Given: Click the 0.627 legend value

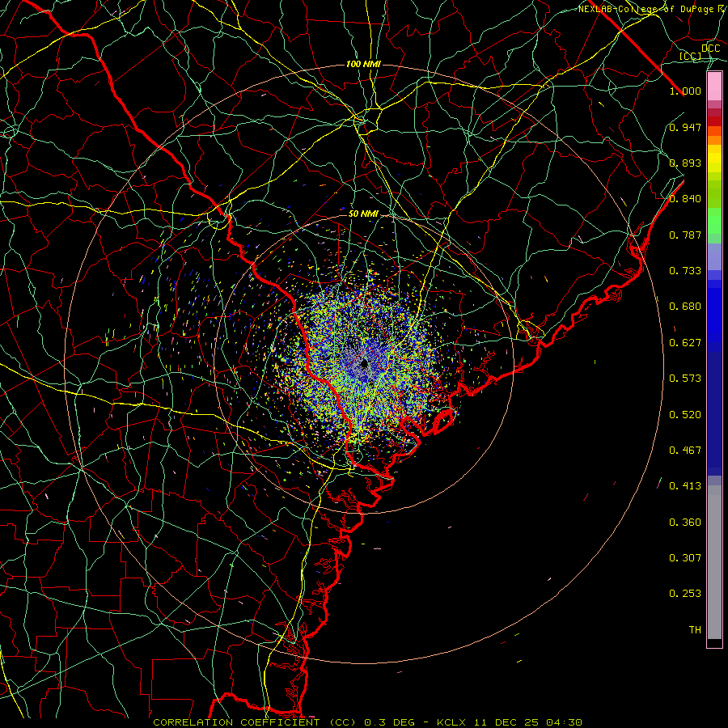Looking at the screenshot, I should click(685, 343).
